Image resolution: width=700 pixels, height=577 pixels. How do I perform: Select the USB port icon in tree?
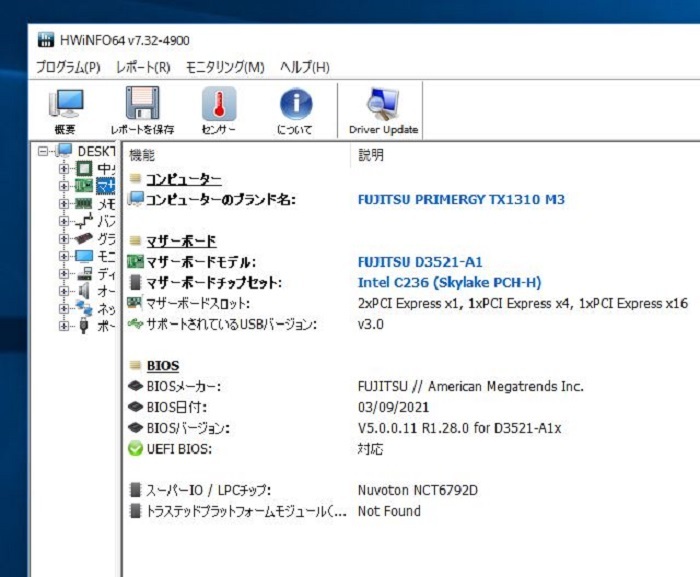[x=83, y=326]
